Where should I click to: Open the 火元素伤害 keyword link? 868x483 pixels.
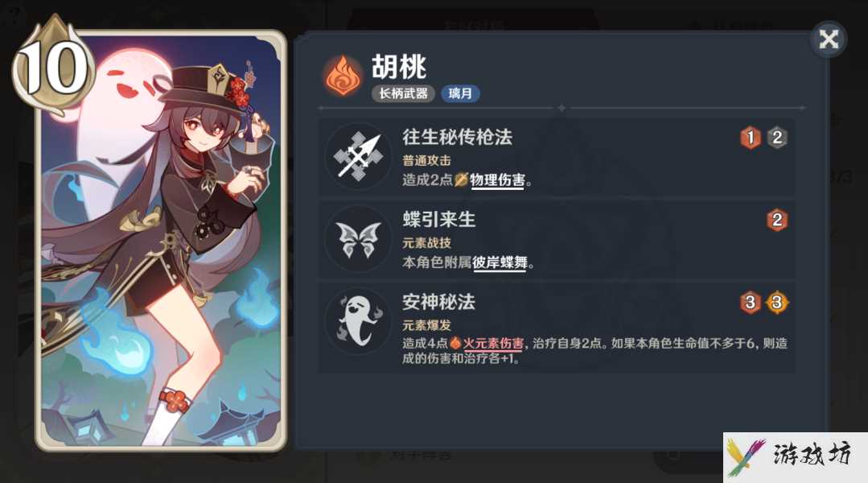492,344
